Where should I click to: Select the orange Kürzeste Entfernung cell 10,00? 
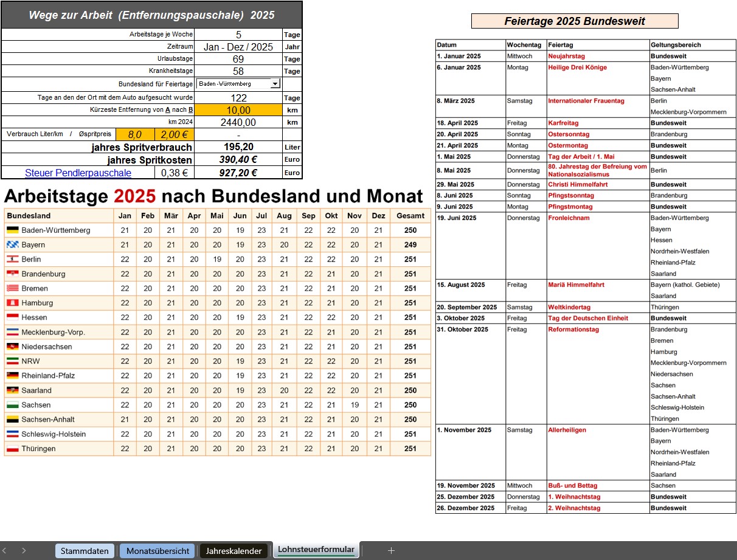238,110
